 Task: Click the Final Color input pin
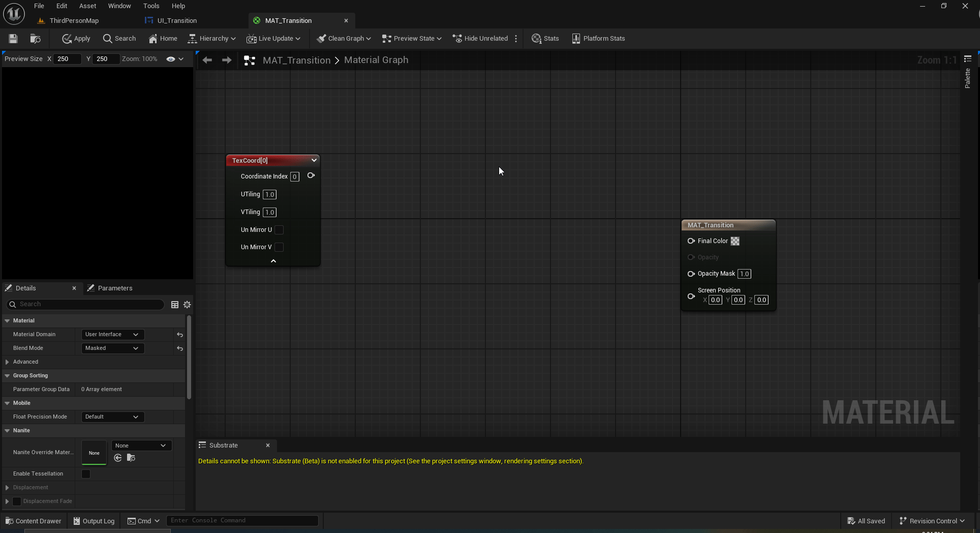pyautogui.click(x=691, y=241)
